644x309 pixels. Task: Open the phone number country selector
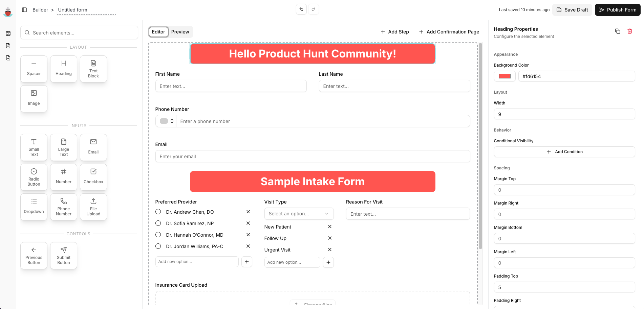[x=166, y=121]
